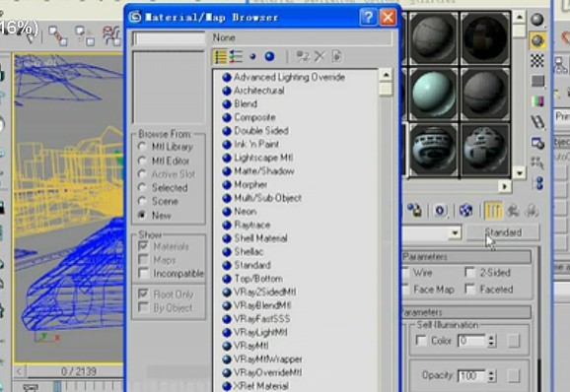Image resolution: width=570 pixels, height=392 pixels.
Task: Click main toolbar link icon behind the browser
Action: [x=58, y=35]
